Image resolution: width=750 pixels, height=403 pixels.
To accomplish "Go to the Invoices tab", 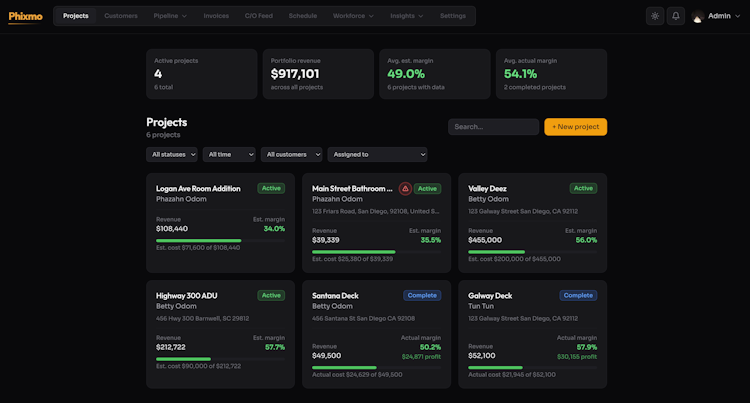I will 216,16.
